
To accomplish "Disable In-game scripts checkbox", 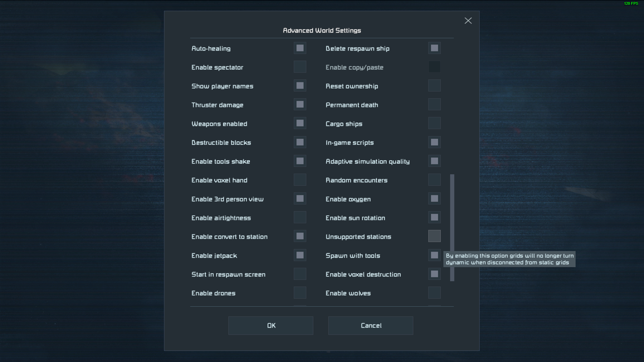I will pos(434,142).
